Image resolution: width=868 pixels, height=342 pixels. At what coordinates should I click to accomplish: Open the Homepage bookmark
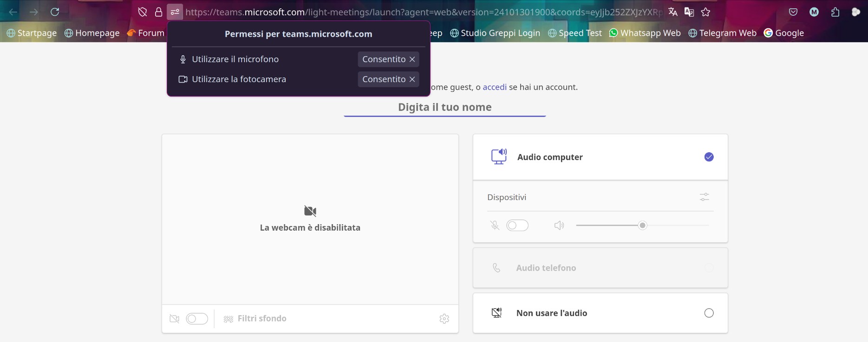point(92,33)
